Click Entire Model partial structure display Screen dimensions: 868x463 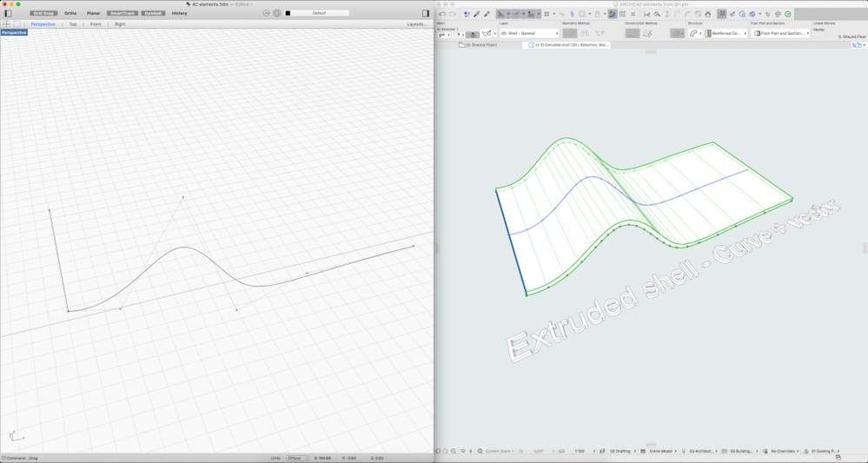(661, 452)
